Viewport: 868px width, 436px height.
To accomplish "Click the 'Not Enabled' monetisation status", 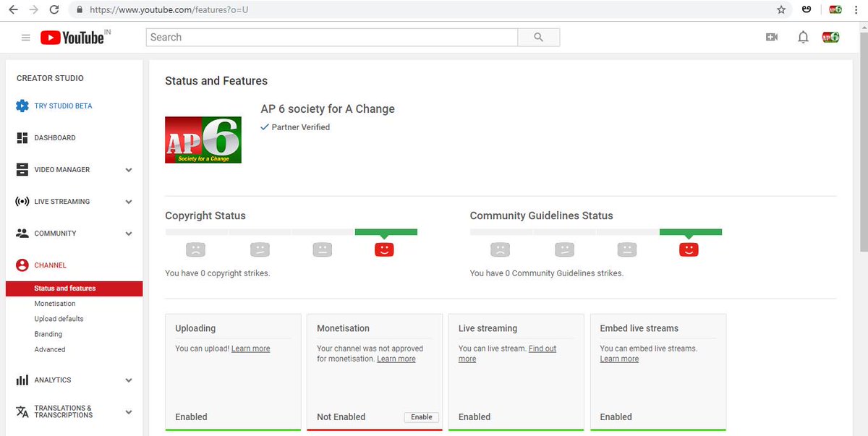I will pyautogui.click(x=341, y=417).
